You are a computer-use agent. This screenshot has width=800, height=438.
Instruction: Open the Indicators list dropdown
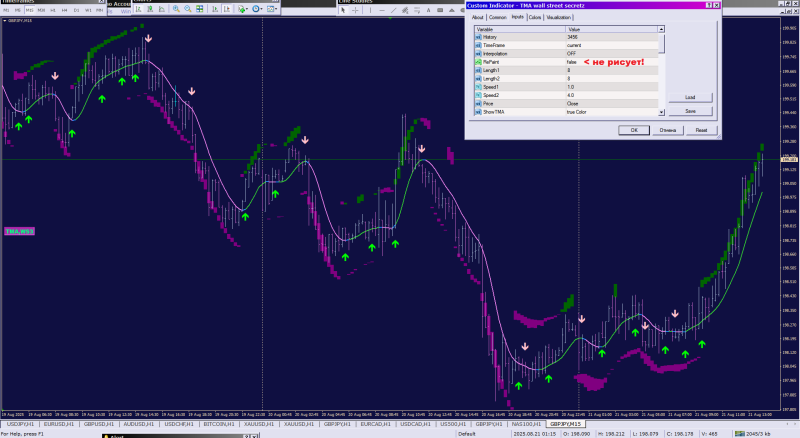pyautogui.click(x=243, y=9)
